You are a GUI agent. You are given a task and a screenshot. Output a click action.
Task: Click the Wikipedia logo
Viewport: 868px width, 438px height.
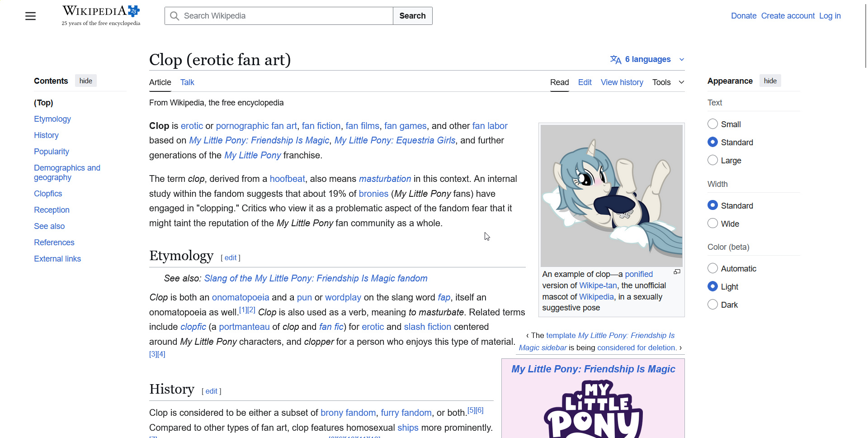pos(101,16)
